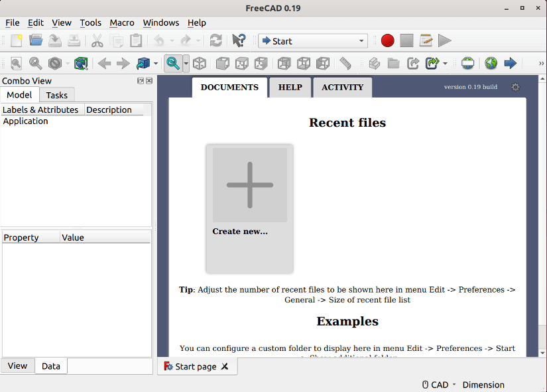Click the Open website globe icon
Viewport: 547px width, 392px height.
point(491,64)
